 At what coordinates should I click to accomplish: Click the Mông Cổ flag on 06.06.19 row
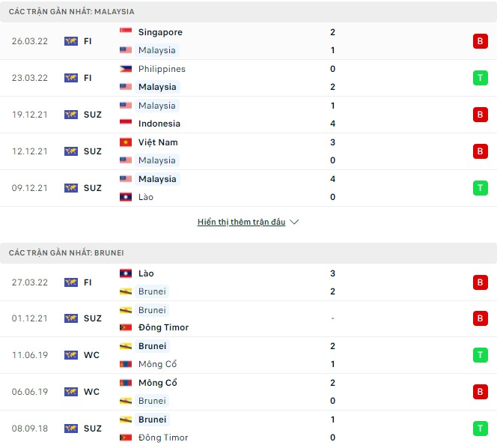pos(126,383)
